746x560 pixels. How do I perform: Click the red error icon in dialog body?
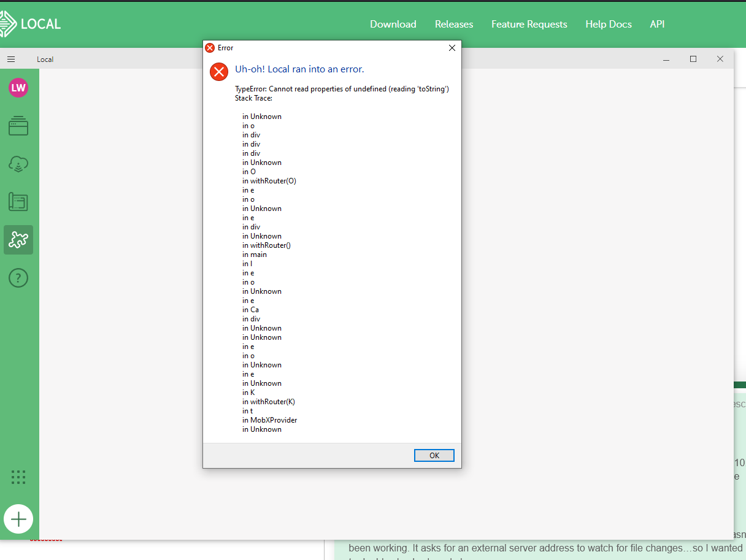click(x=219, y=72)
